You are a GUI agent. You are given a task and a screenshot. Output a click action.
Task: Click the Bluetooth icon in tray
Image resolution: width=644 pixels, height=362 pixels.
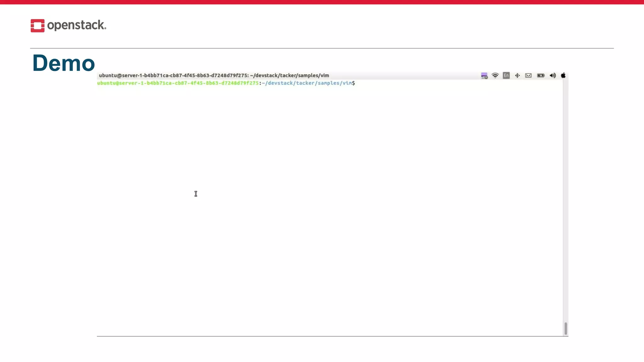click(517, 75)
